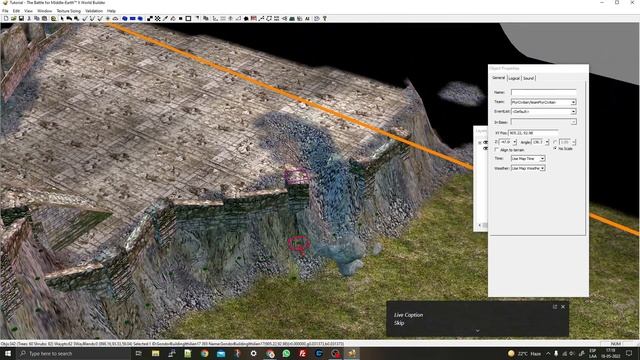Open the EventList dropdown

click(573, 111)
